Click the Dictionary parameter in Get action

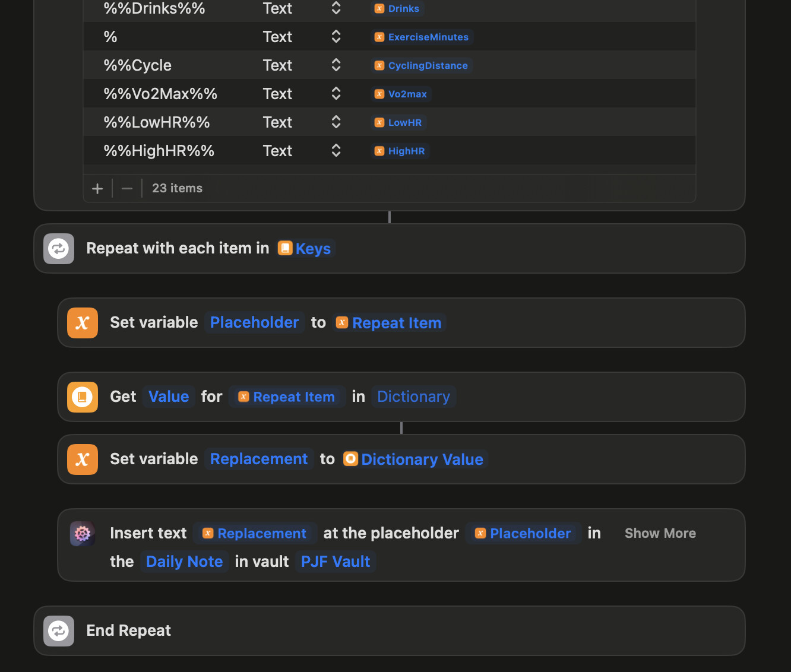413,397
